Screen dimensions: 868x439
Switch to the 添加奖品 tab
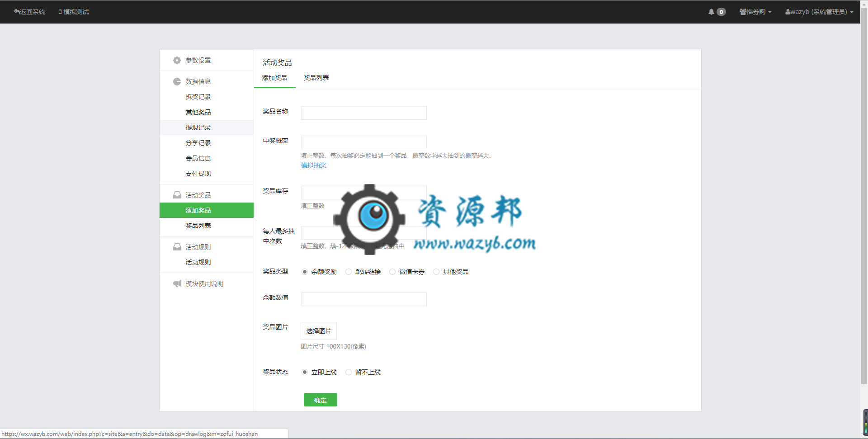click(274, 78)
